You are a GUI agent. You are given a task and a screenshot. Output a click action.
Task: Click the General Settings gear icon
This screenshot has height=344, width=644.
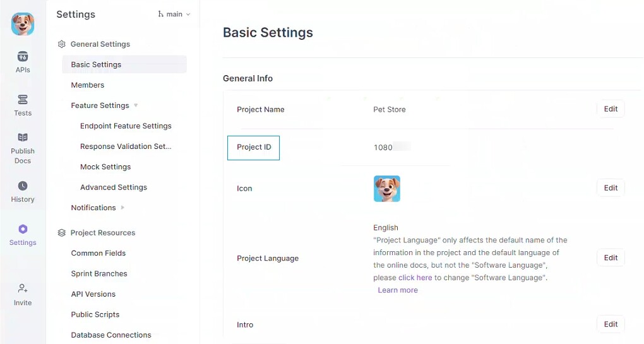tap(62, 44)
